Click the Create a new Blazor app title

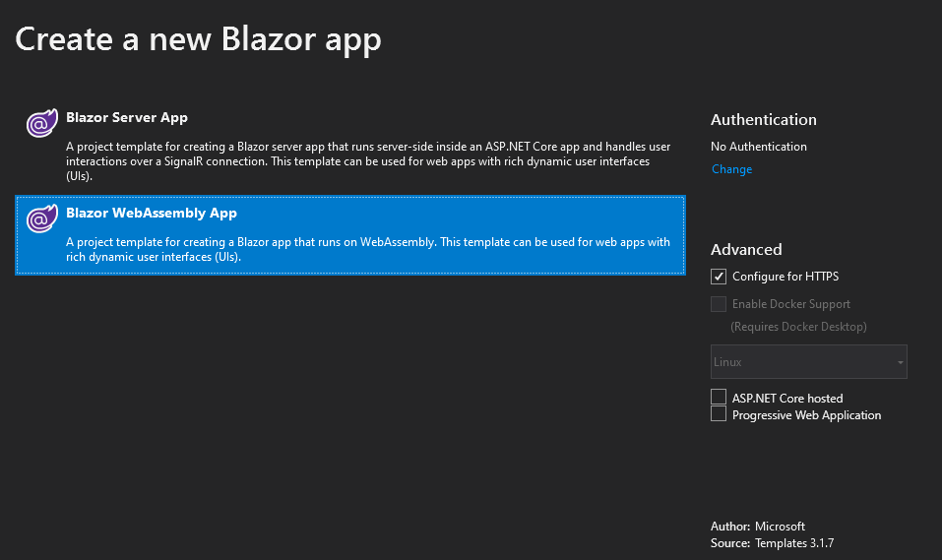click(198, 41)
